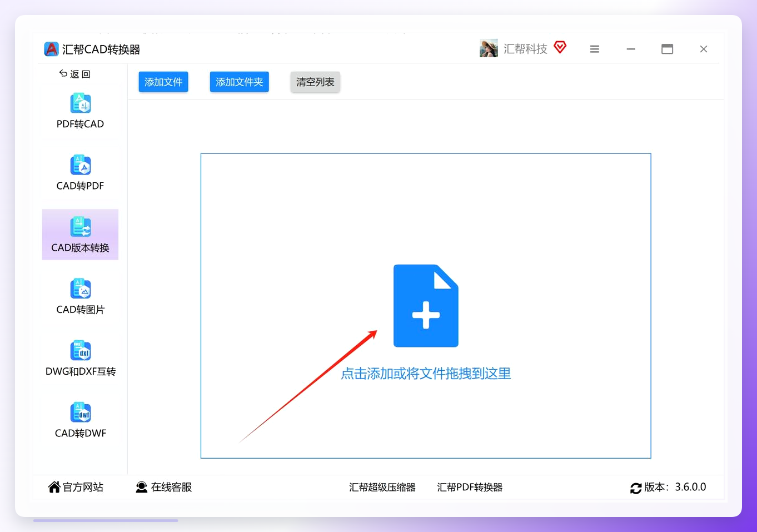Click the 添加文件 button

coord(163,82)
